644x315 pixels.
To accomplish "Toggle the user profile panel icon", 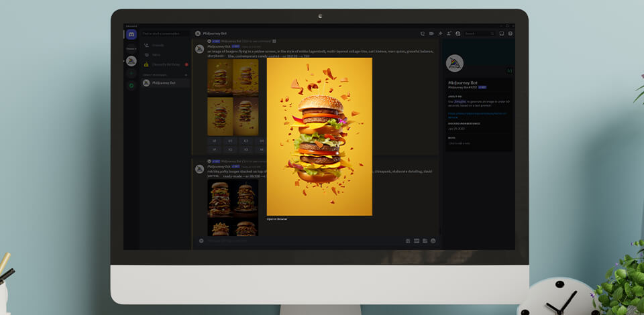I will 458,34.
